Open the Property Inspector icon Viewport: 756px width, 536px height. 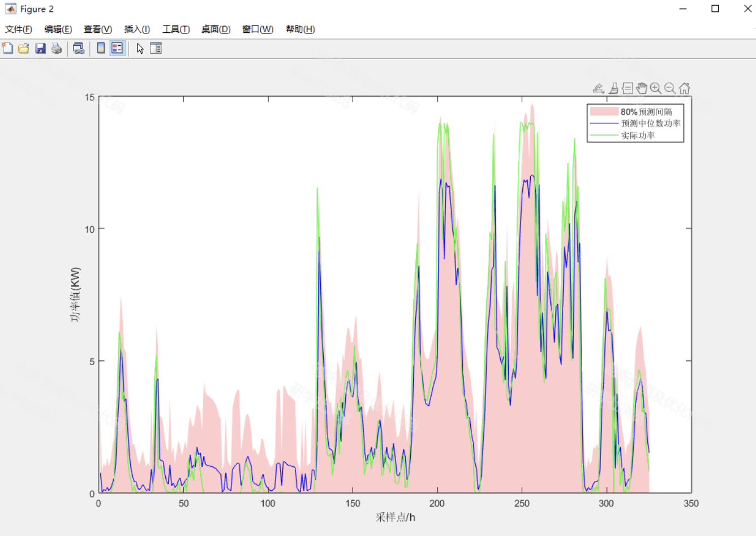click(x=156, y=48)
